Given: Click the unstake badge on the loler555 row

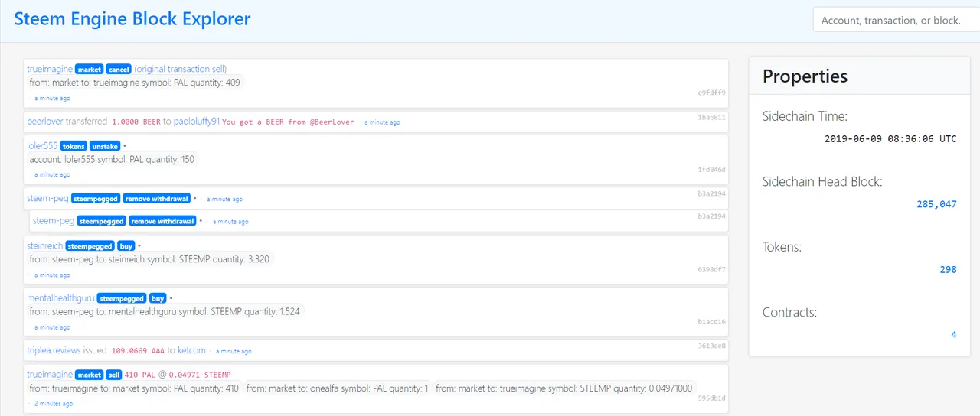Looking at the screenshot, I should tap(104, 146).
